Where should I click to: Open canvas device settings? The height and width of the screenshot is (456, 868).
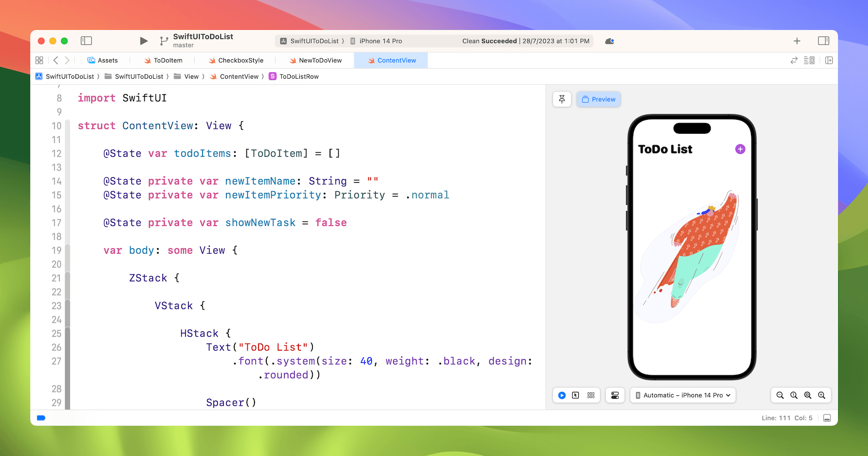[615, 395]
